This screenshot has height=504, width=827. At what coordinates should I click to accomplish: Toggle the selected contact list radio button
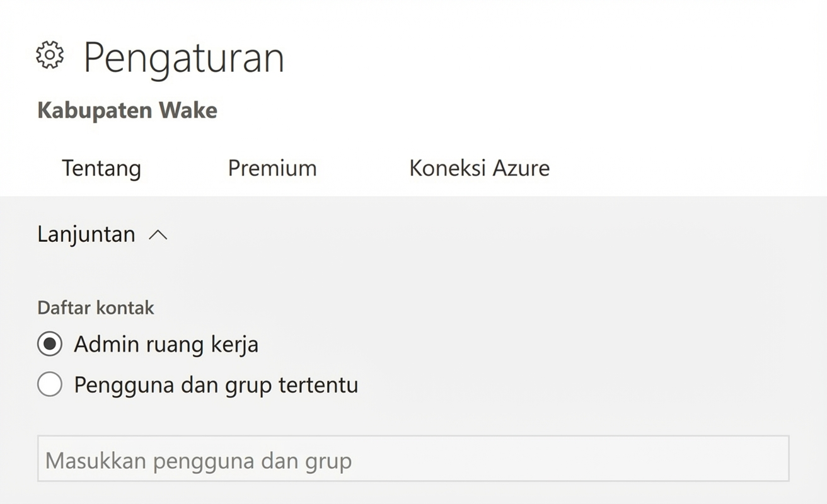click(x=50, y=344)
